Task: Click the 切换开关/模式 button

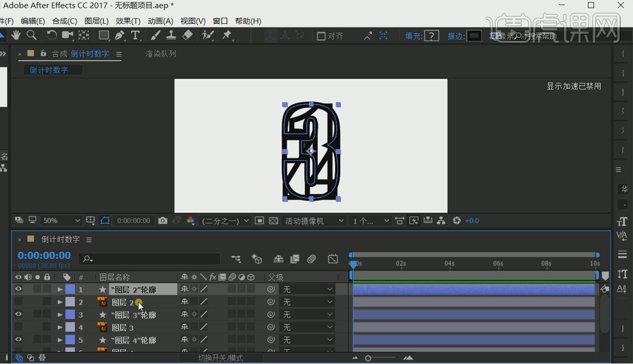Action: (220, 358)
